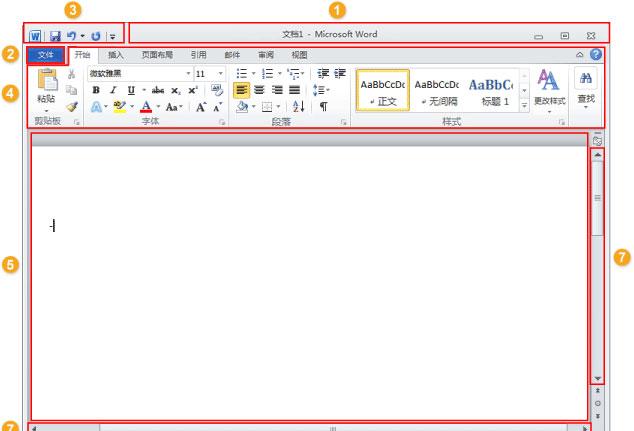Click the Format Painter brush icon
The height and width of the screenshot is (431, 634).
point(72,107)
